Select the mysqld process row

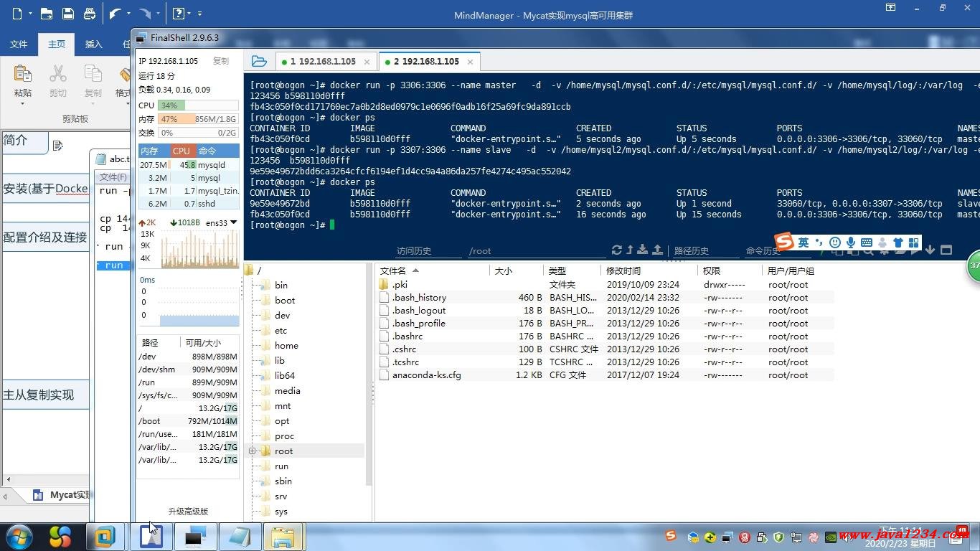pos(189,165)
